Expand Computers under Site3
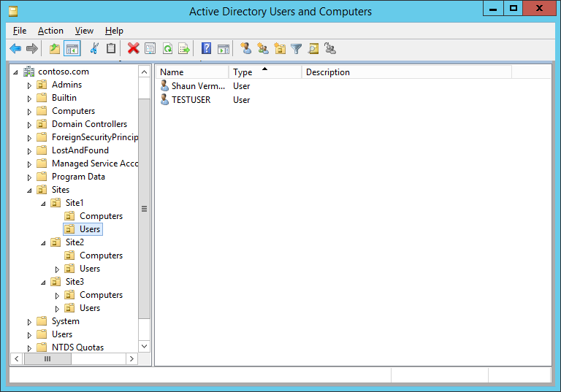Image resolution: width=561 pixels, height=392 pixels. click(57, 296)
